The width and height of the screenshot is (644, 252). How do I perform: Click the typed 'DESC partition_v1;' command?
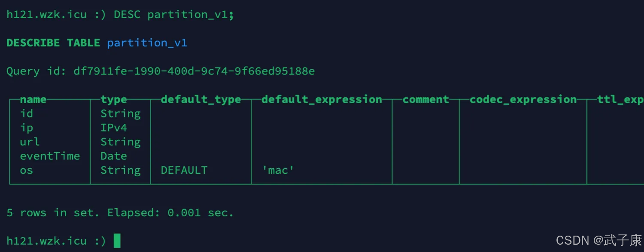point(173,15)
